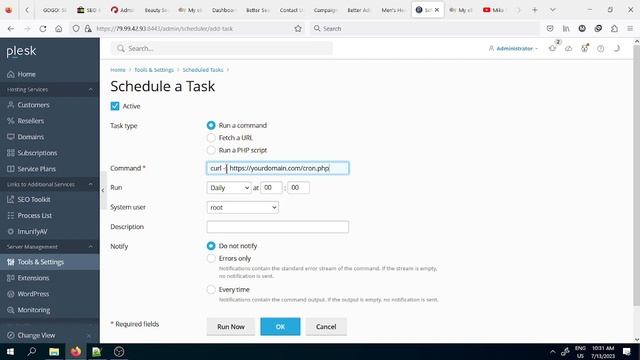Select Run a command task type
Image resolution: width=640 pixels, height=360 pixels.
pos(211,125)
